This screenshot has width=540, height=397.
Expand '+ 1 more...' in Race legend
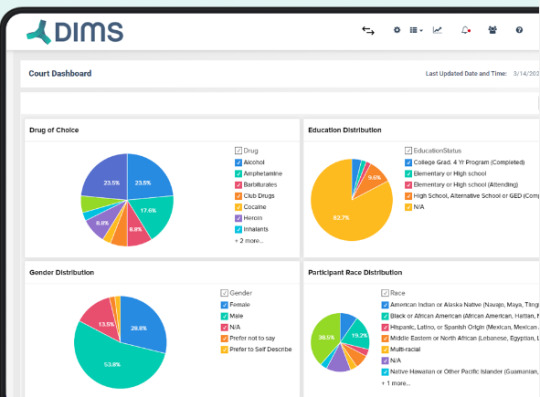pyautogui.click(x=396, y=383)
